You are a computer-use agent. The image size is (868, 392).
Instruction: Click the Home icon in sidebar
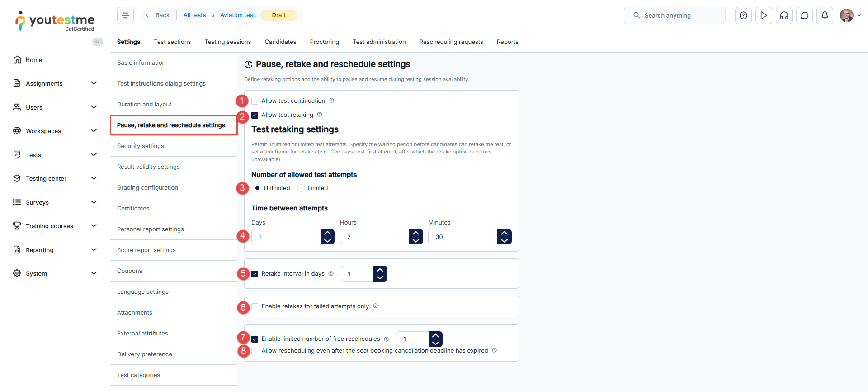click(x=17, y=60)
